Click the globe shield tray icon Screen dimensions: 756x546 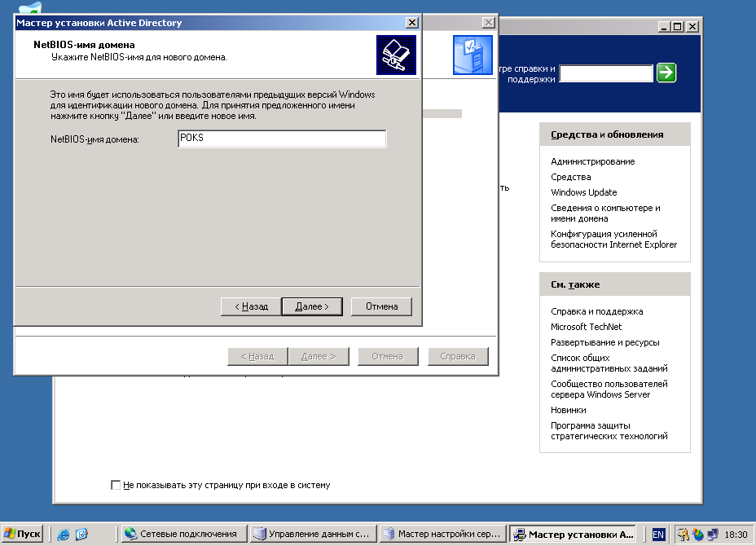(x=697, y=535)
